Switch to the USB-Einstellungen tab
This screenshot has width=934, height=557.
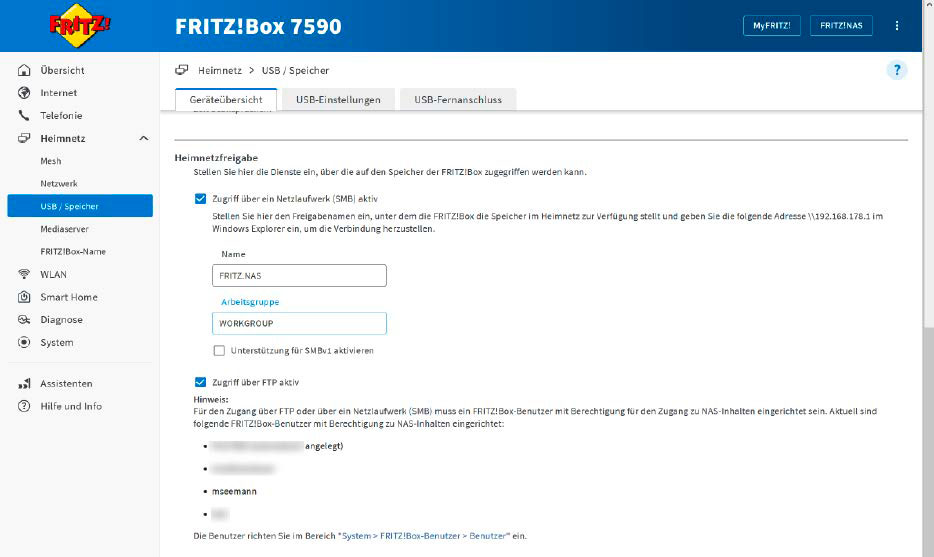tap(338, 99)
